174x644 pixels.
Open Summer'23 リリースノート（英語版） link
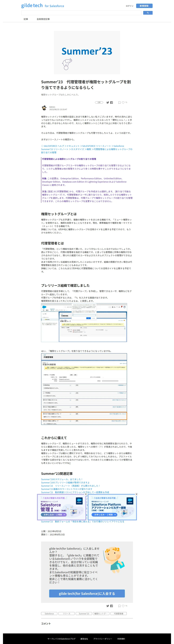pos(71,486)
